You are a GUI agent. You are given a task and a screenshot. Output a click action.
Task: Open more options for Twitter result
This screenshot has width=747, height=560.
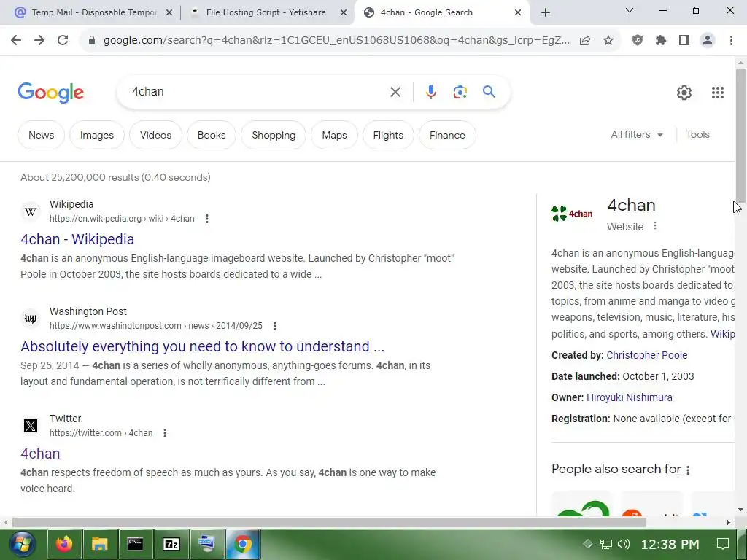(x=165, y=433)
